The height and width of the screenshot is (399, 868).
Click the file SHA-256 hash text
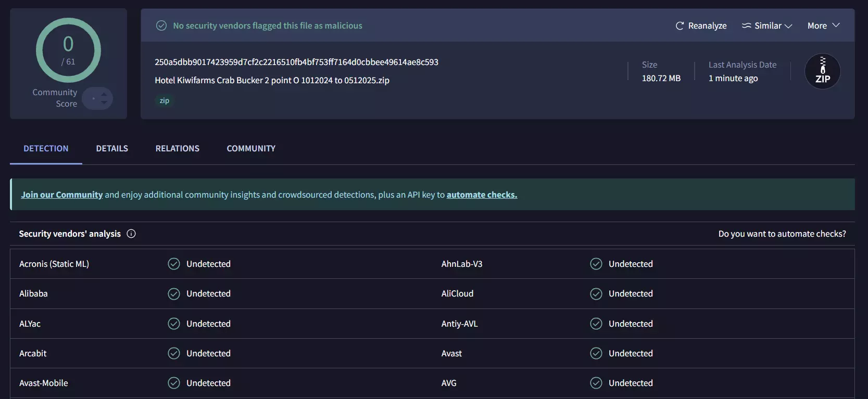(296, 62)
